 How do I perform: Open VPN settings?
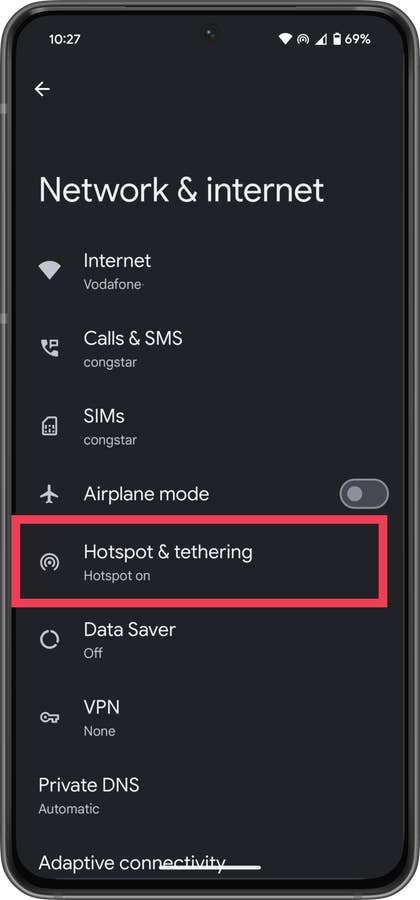coord(210,717)
